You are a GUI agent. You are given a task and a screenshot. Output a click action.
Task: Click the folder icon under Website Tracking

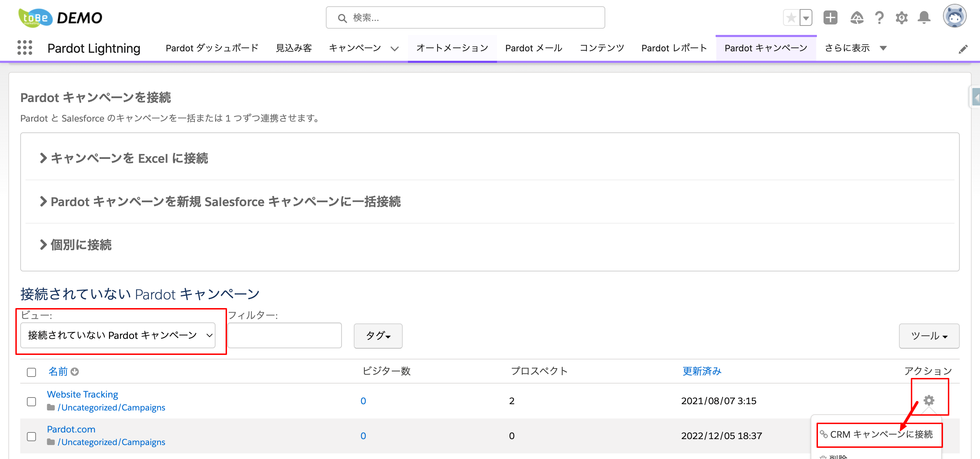point(51,408)
